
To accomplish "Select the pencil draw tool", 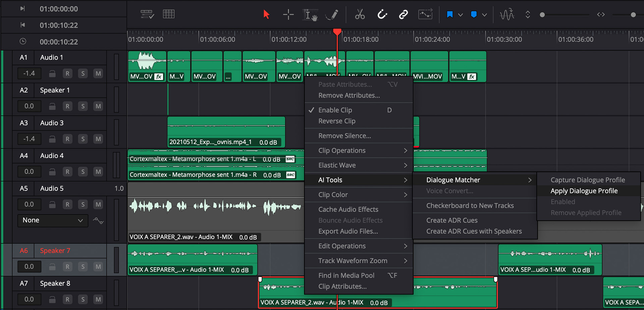I will pyautogui.click(x=332, y=14).
